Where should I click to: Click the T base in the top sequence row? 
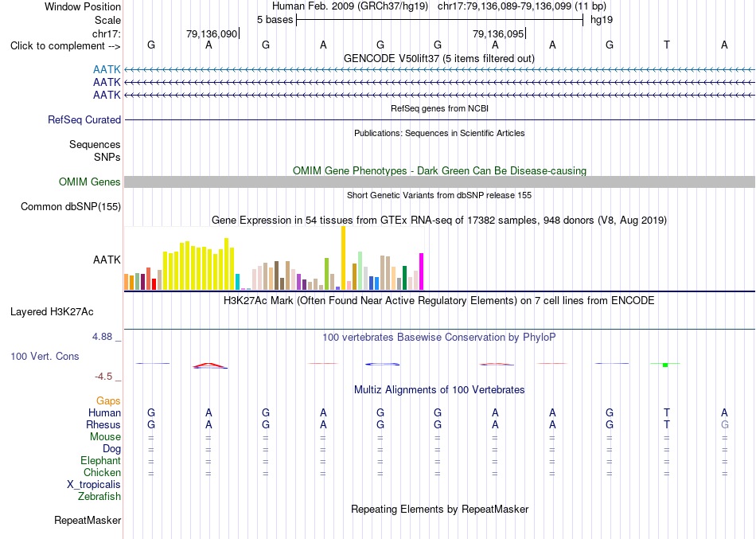pyautogui.click(x=667, y=45)
